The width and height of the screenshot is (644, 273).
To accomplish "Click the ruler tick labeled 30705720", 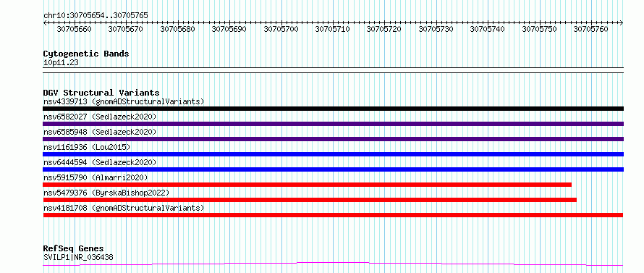I will pyautogui.click(x=384, y=29).
